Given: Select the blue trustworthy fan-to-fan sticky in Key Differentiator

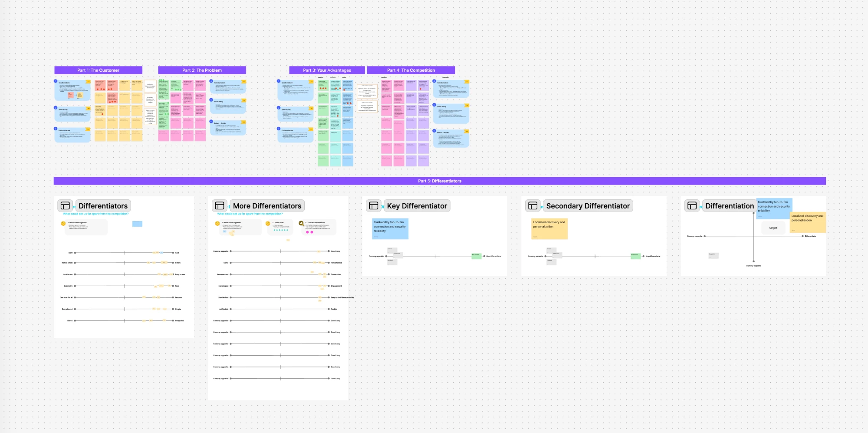Looking at the screenshot, I should coord(391,229).
